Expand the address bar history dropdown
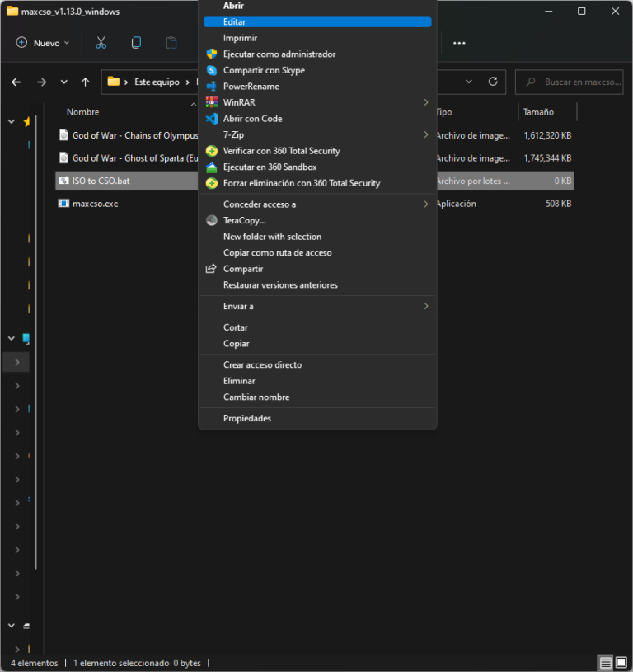 pos(469,82)
